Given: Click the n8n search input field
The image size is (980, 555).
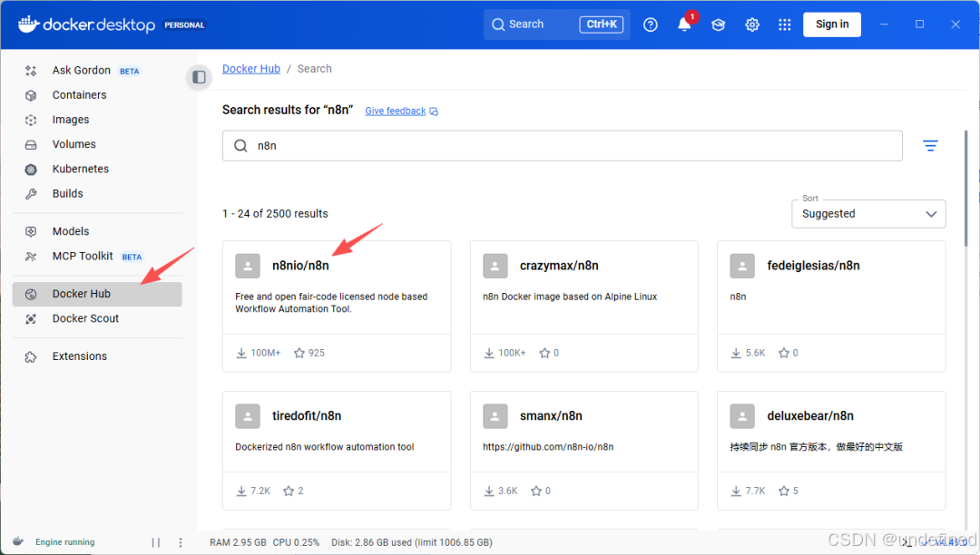Looking at the screenshot, I should pos(562,145).
